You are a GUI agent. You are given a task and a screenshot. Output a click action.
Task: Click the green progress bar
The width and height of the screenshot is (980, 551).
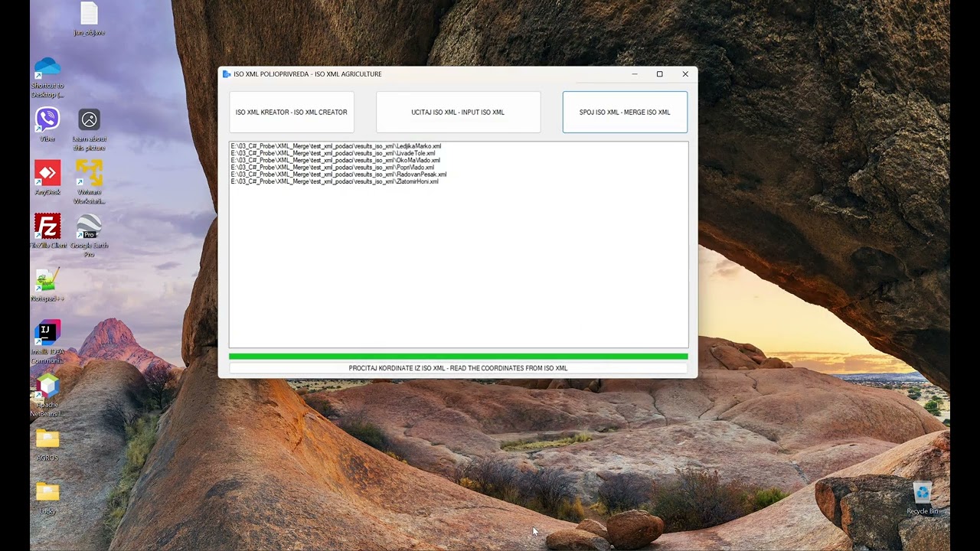click(x=458, y=357)
